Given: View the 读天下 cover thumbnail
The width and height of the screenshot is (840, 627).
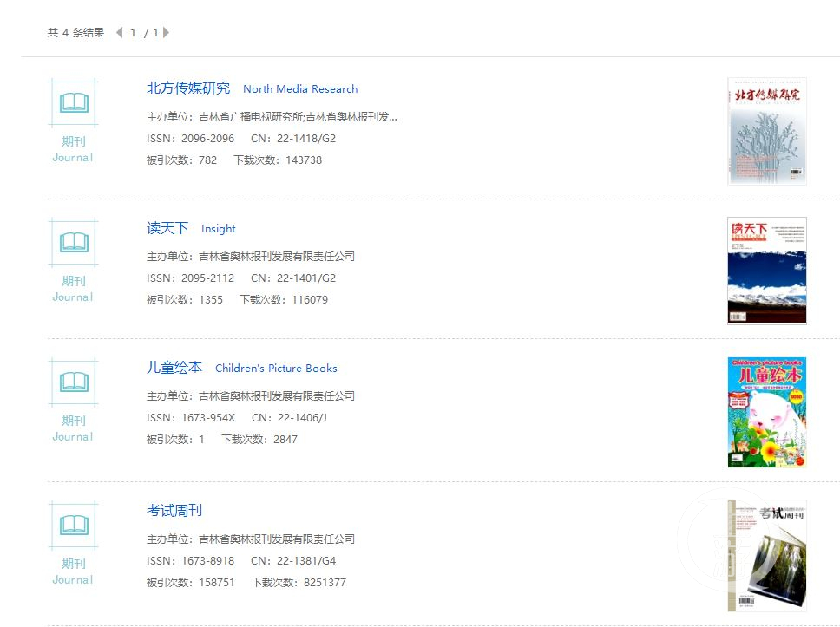Looking at the screenshot, I should point(766,271).
